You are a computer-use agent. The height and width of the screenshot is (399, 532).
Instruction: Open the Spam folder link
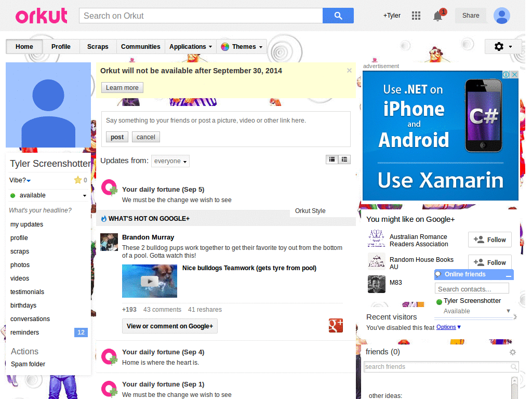pyautogui.click(x=28, y=364)
